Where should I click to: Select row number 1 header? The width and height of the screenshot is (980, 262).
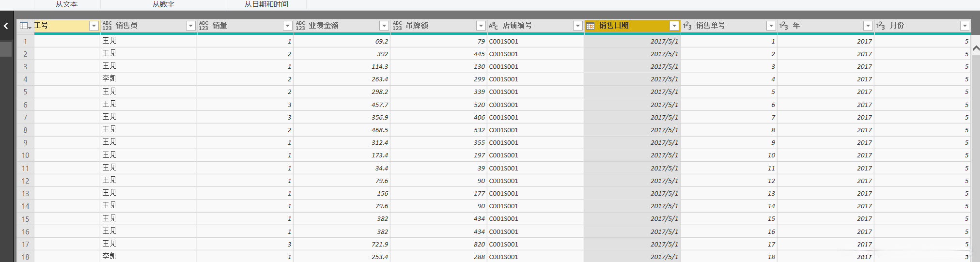click(x=25, y=41)
